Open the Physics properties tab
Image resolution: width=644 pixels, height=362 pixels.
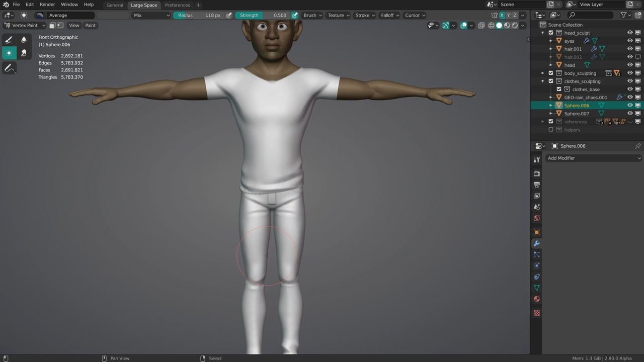click(x=537, y=265)
